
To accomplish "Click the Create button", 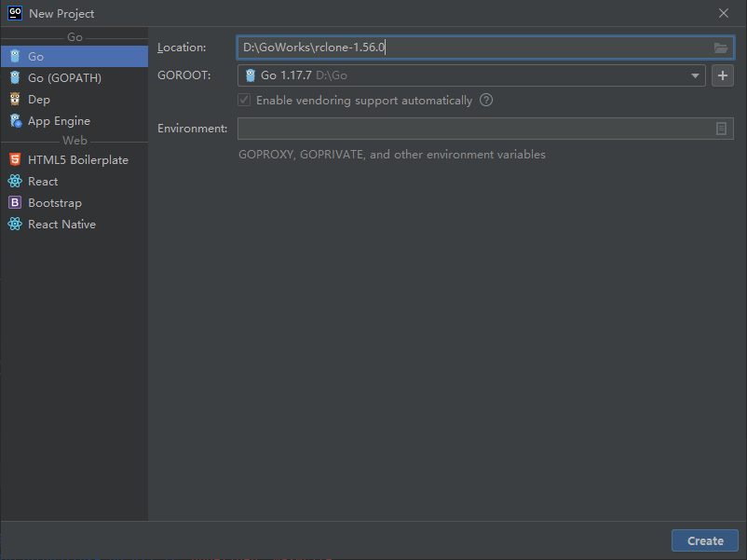I will 705,540.
